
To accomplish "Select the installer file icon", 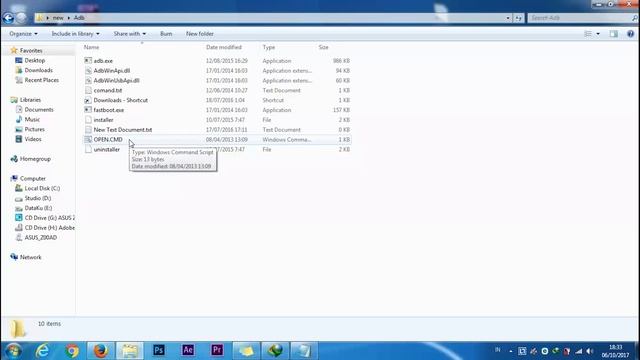I will click(88, 120).
